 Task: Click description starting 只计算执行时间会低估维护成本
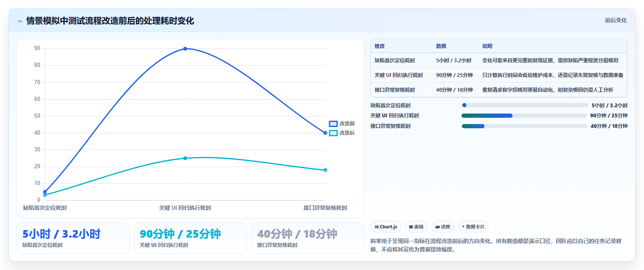point(553,75)
